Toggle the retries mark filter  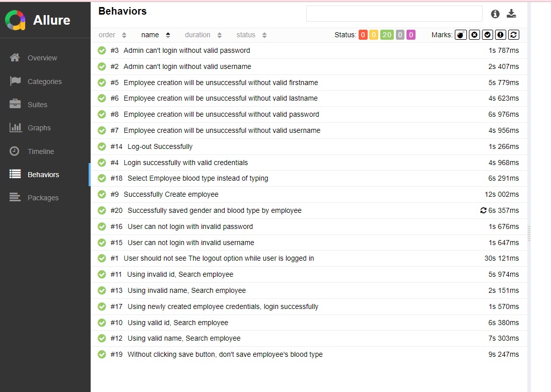[513, 35]
